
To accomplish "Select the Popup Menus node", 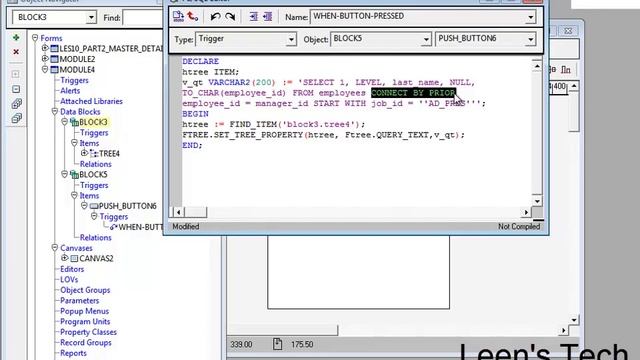I will [84, 311].
